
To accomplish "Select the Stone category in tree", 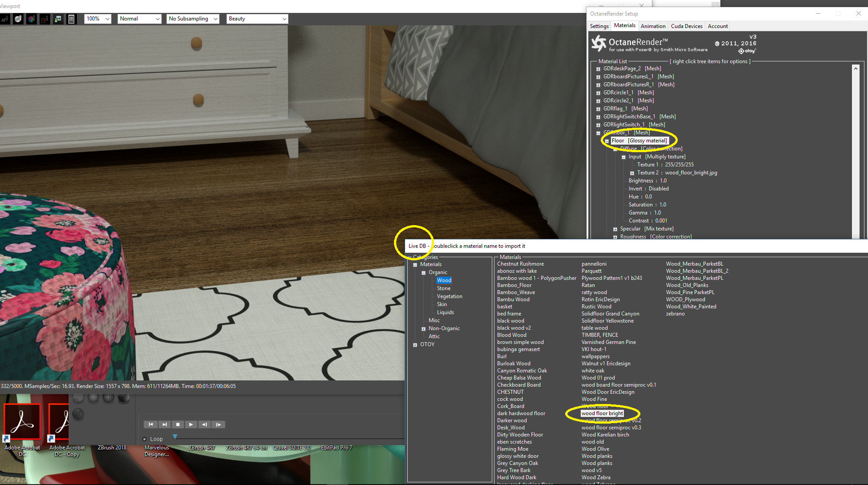I will [443, 288].
